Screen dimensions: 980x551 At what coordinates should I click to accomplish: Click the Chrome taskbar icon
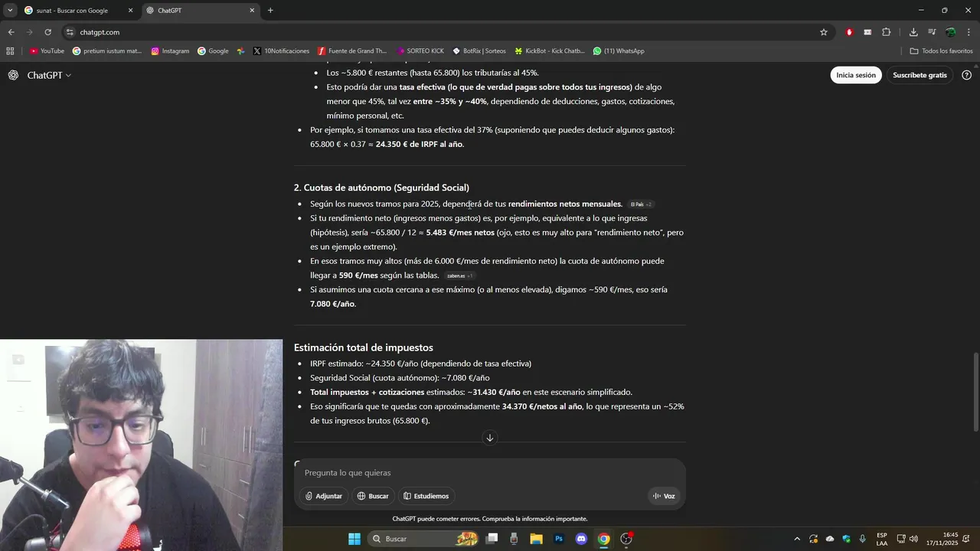[603, 539]
